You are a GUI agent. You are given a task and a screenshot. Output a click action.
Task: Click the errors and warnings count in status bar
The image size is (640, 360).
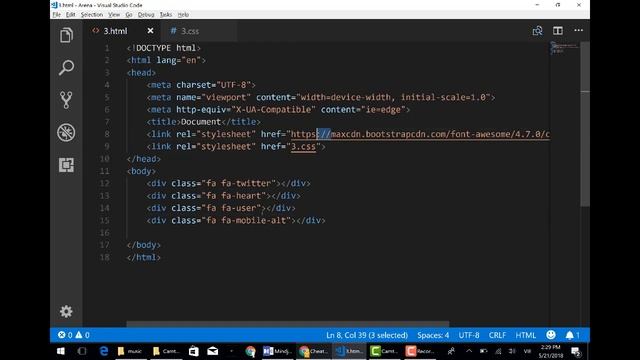[x=73, y=335]
